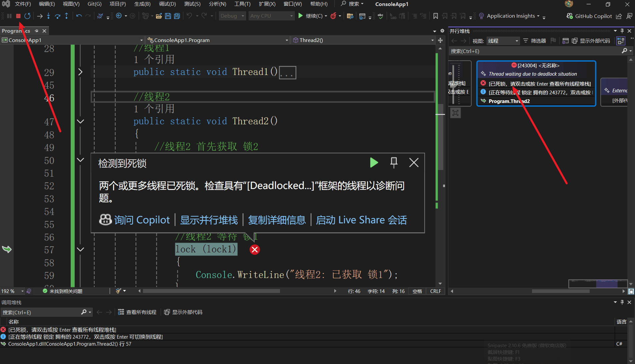Toggle 显示外部代码 in the 并行堆栈 panel
The width and height of the screenshot is (635, 364).
(x=591, y=41)
